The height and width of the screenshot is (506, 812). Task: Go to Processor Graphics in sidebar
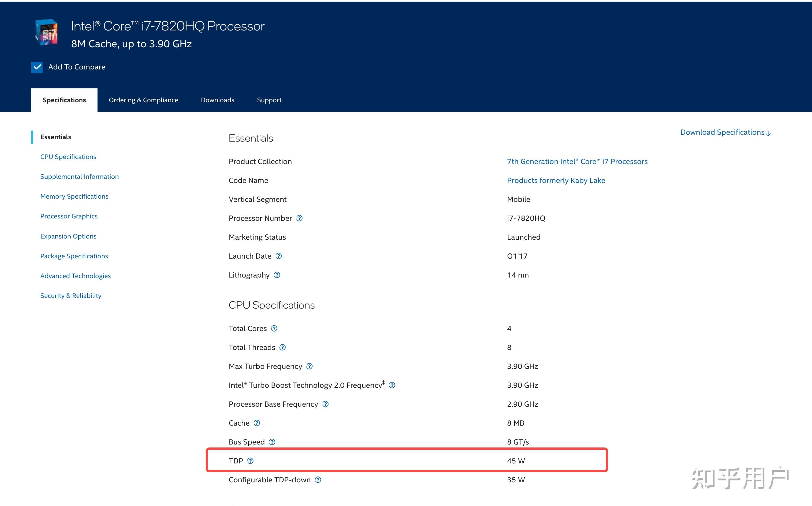[x=69, y=216]
